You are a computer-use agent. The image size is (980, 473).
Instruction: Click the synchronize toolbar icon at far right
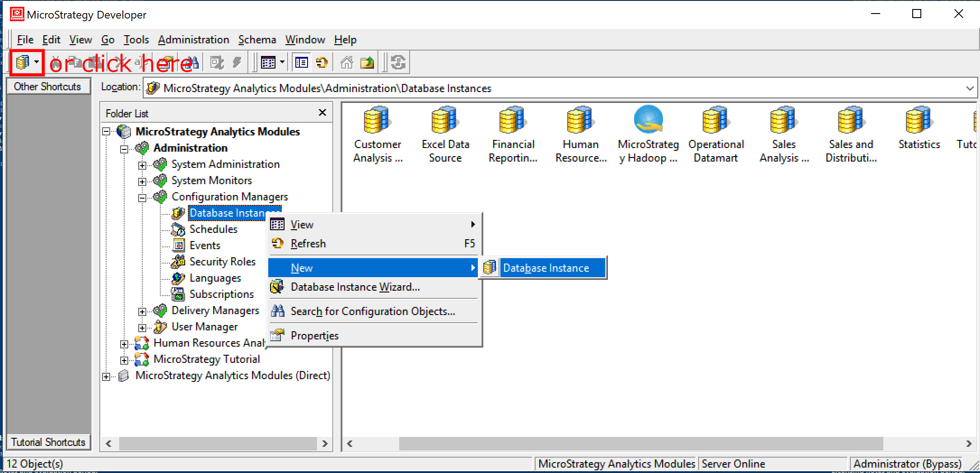(398, 62)
